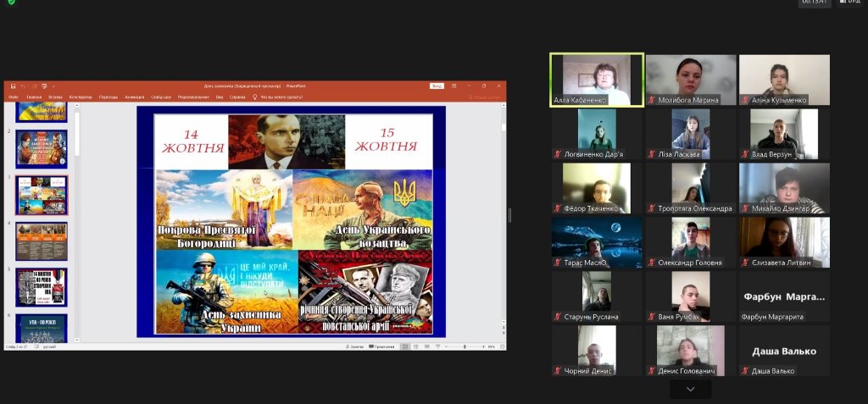Screen dimensions: 868x404
Task: Click the 'Покрова Пресвятої Богородиці' image on slide
Action: pyautogui.click(x=224, y=210)
